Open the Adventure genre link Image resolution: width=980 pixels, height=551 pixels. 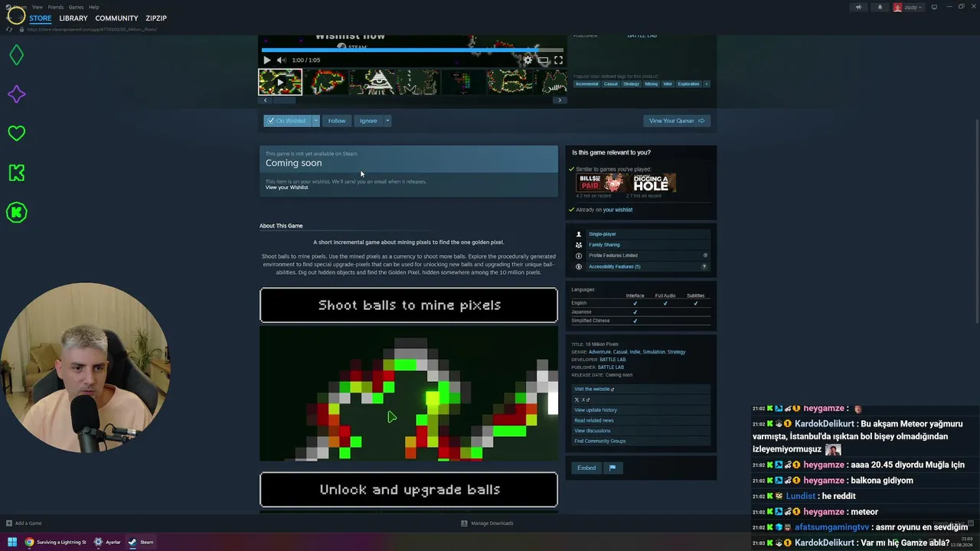pos(599,352)
